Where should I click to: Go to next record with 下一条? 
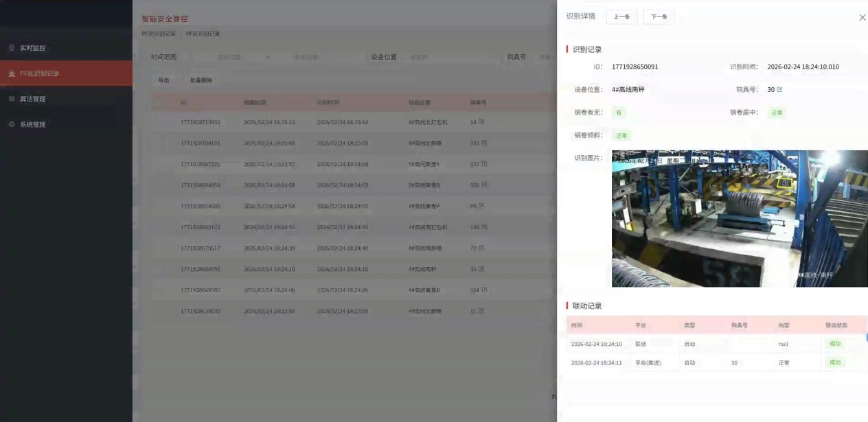[659, 17]
